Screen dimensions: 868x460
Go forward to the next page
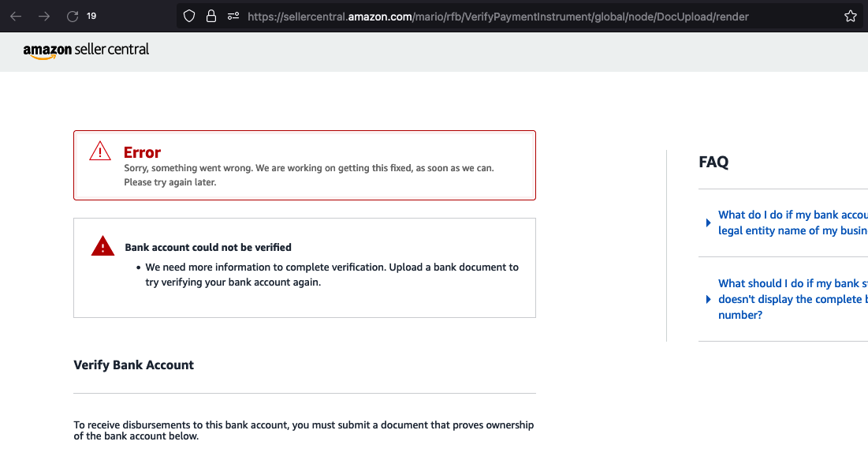pos(44,17)
